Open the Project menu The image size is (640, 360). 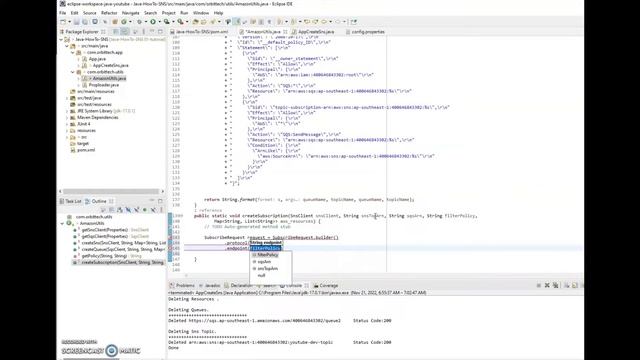pyautogui.click(x=169, y=13)
